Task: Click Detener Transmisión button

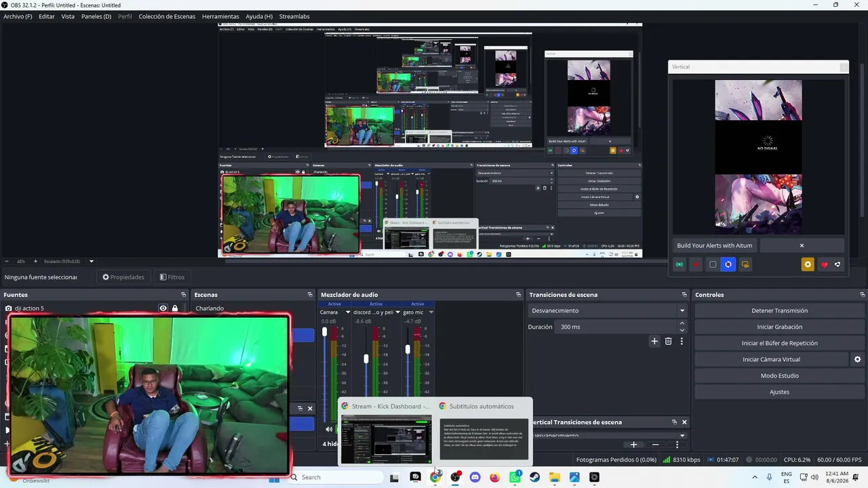Action: 780,310
